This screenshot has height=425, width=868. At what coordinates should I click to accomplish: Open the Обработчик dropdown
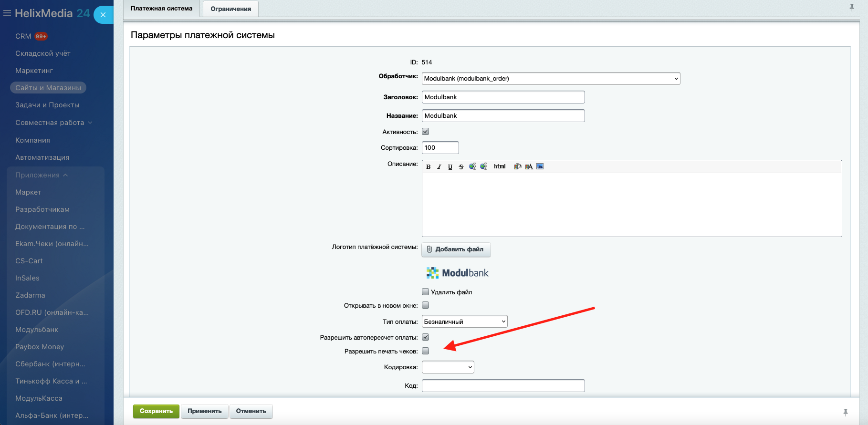click(551, 78)
